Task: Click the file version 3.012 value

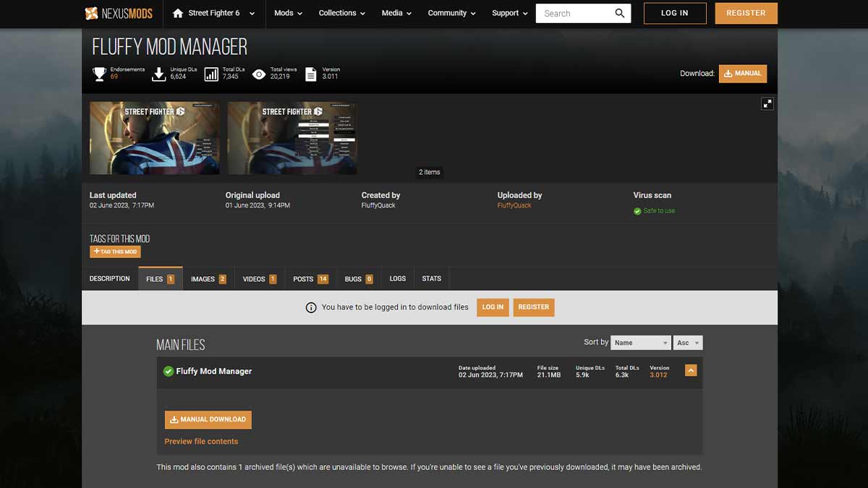Action: click(x=658, y=375)
